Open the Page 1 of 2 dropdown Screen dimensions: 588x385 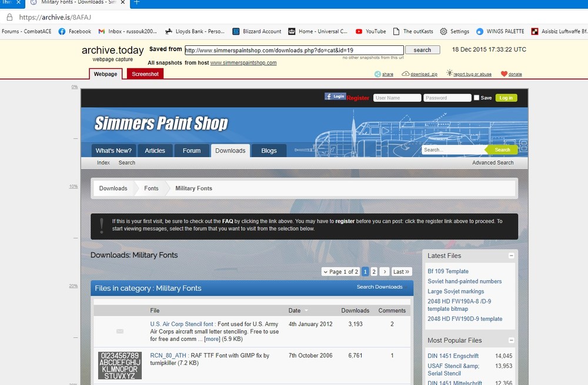(x=340, y=271)
